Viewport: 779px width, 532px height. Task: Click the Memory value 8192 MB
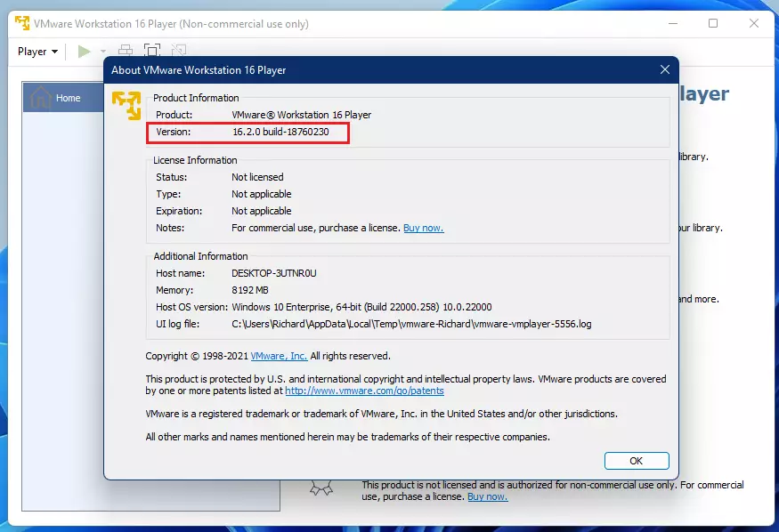point(250,290)
